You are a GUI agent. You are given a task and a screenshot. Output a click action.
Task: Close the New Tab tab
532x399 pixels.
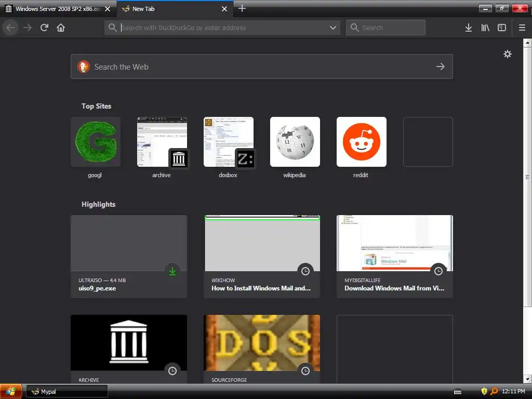(x=224, y=9)
